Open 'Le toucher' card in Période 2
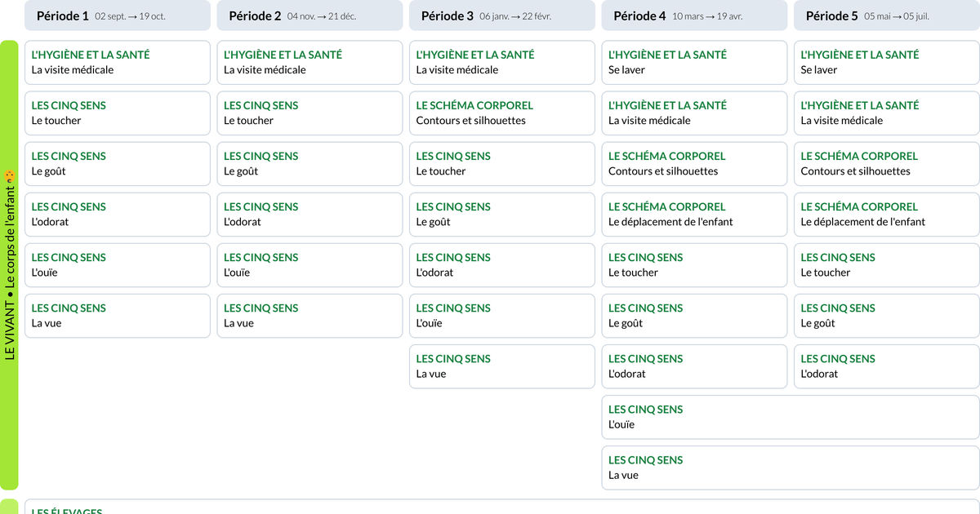This screenshot has width=980, height=514. 310,113
